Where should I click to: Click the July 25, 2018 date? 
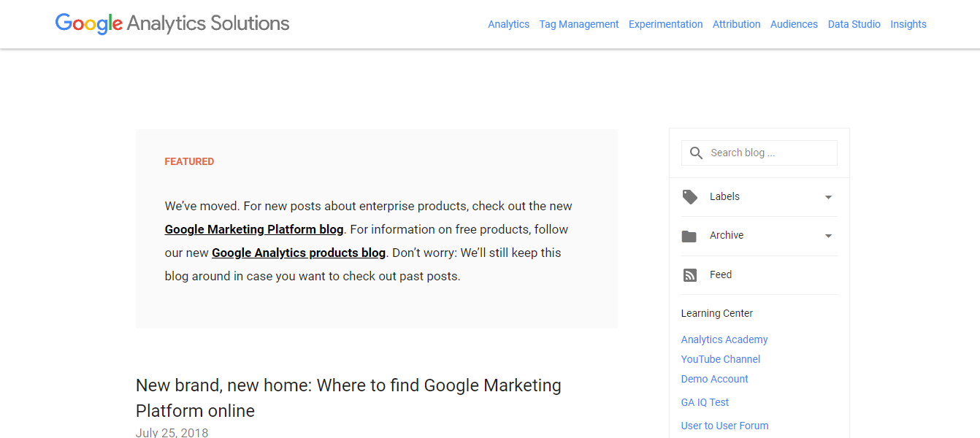pyautogui.click(x=172, y=432)
